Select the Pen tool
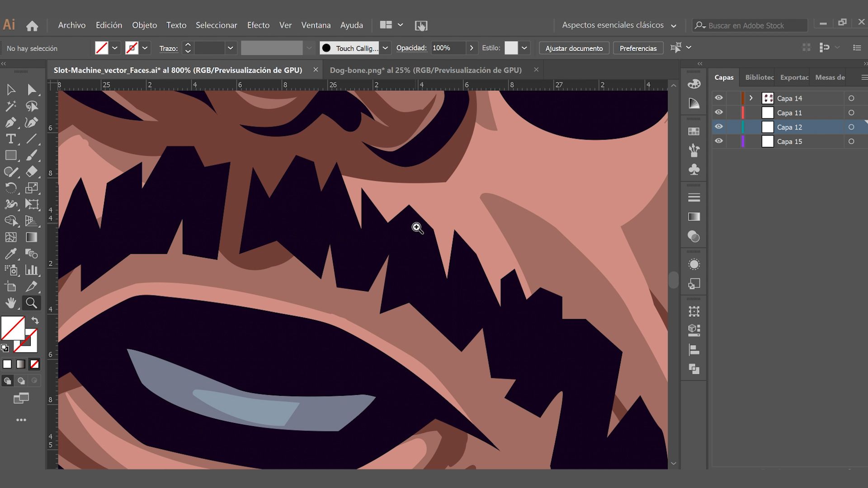The height and width of the screenshot is (488, 868). click(12, 122)
